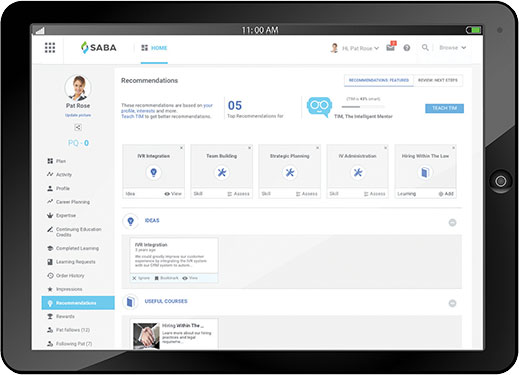Click the Teach TIM button

pos(444,108)
